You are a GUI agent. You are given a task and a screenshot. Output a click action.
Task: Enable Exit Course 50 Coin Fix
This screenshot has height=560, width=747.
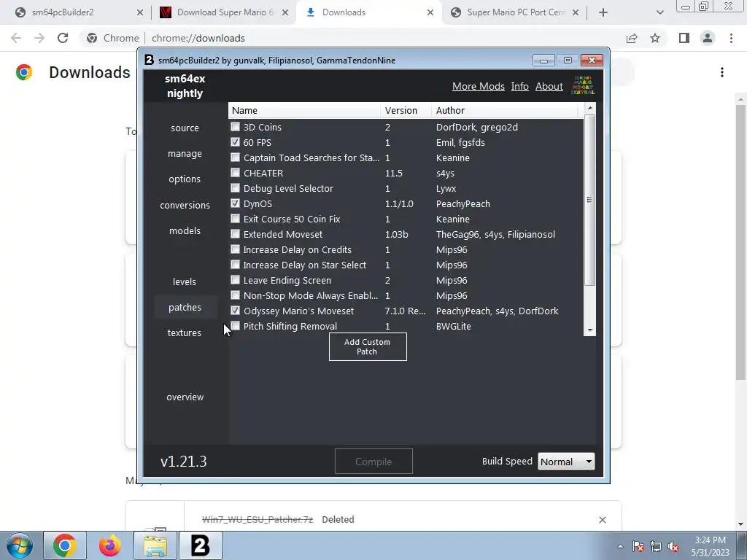[236, 219]
